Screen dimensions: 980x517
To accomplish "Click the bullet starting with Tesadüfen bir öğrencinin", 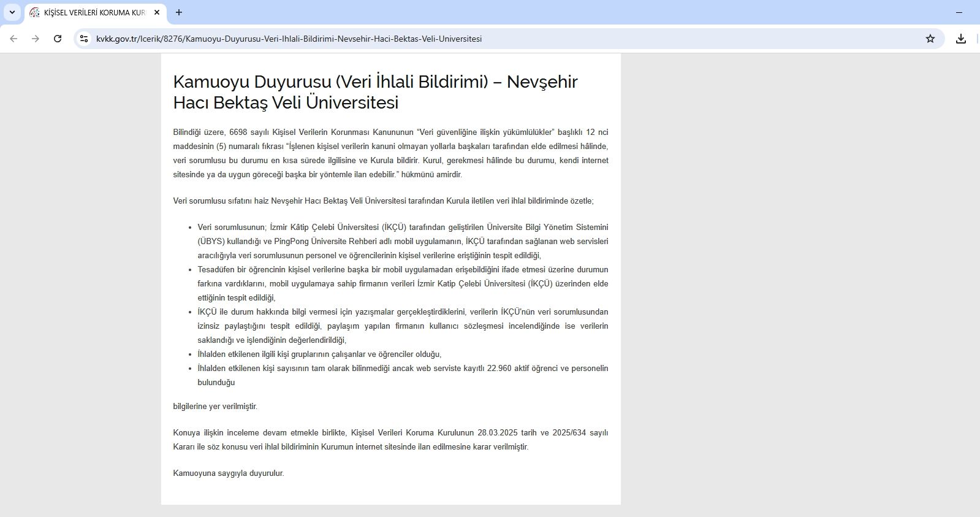I will point(403,283).
